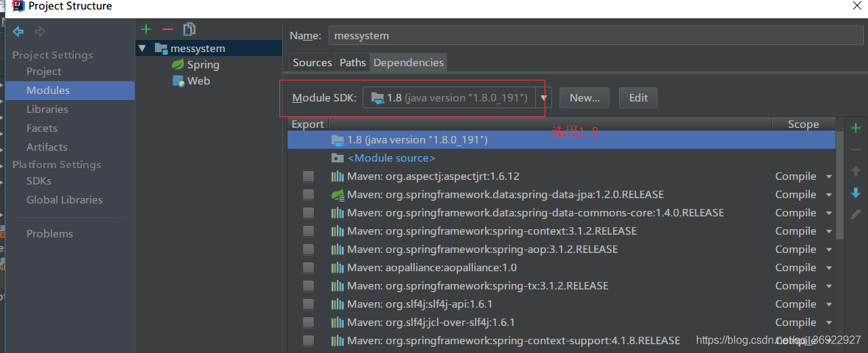868x353 pixels.
Task: Select spring-context-support:4.1.8.RELEASE row
Action: (x=562, y=340)
